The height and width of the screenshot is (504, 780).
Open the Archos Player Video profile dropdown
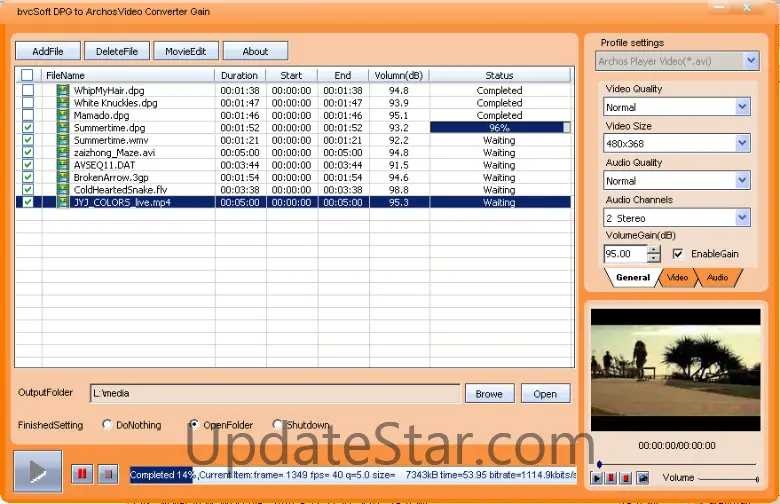(751, 61)
